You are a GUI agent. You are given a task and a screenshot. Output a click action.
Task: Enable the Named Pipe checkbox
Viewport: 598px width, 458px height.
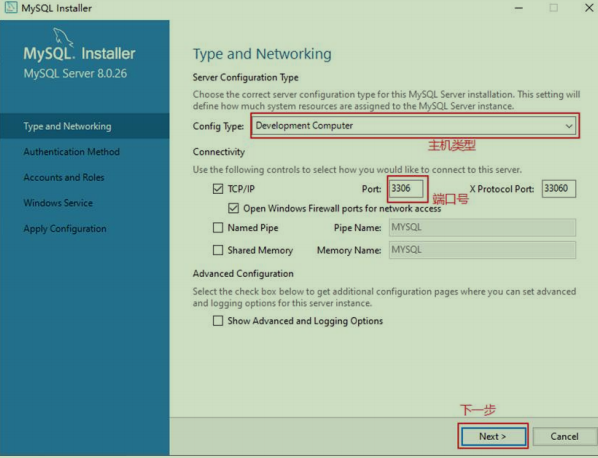[218, 228]
